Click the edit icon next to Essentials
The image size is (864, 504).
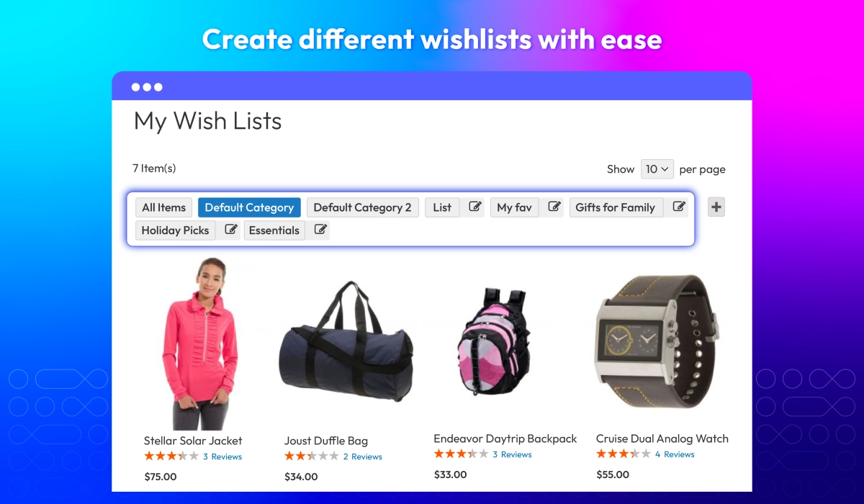coord(320,230)
